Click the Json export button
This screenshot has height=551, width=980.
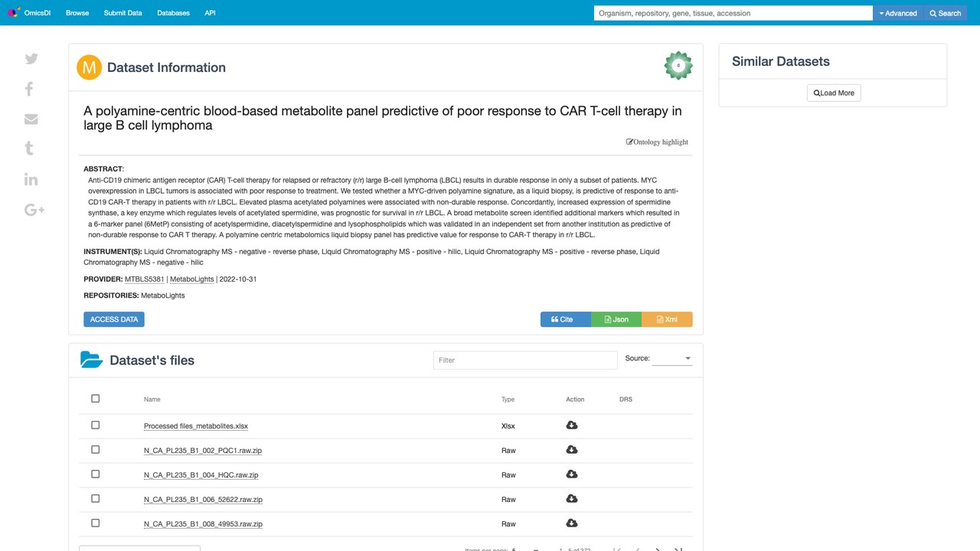pyautogui.click(x=616, y=319)
